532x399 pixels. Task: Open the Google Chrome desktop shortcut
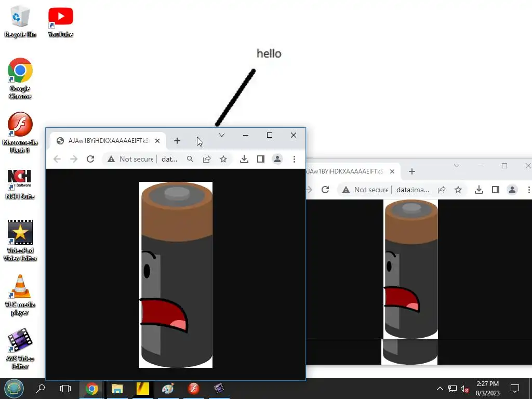click(20, 78)
